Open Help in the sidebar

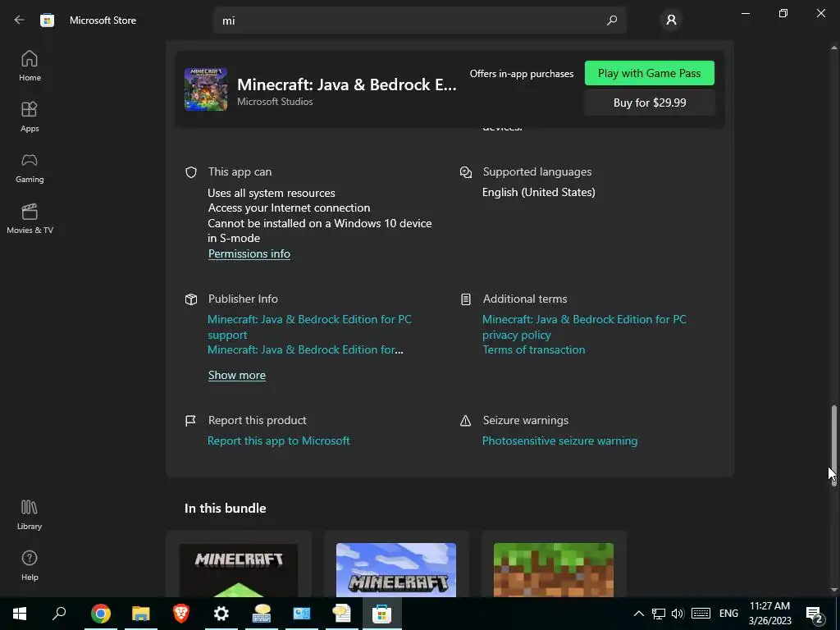pos(30,565)
